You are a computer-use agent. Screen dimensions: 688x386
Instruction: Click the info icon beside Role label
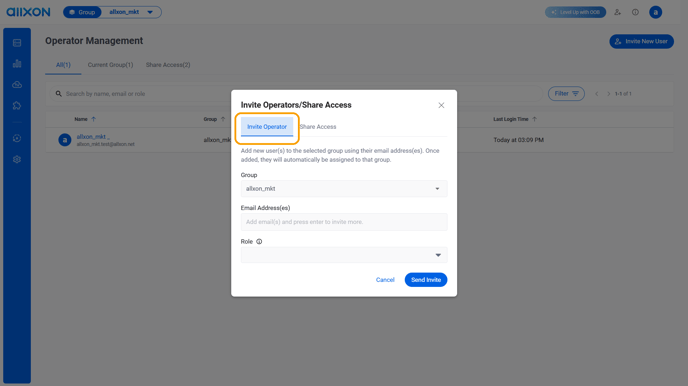(x=259, y=241)
